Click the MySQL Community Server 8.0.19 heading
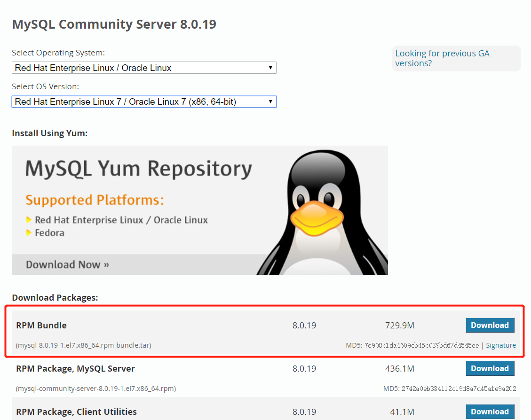The width and height of the screenshot is (531, 420). tap(114, 24)
